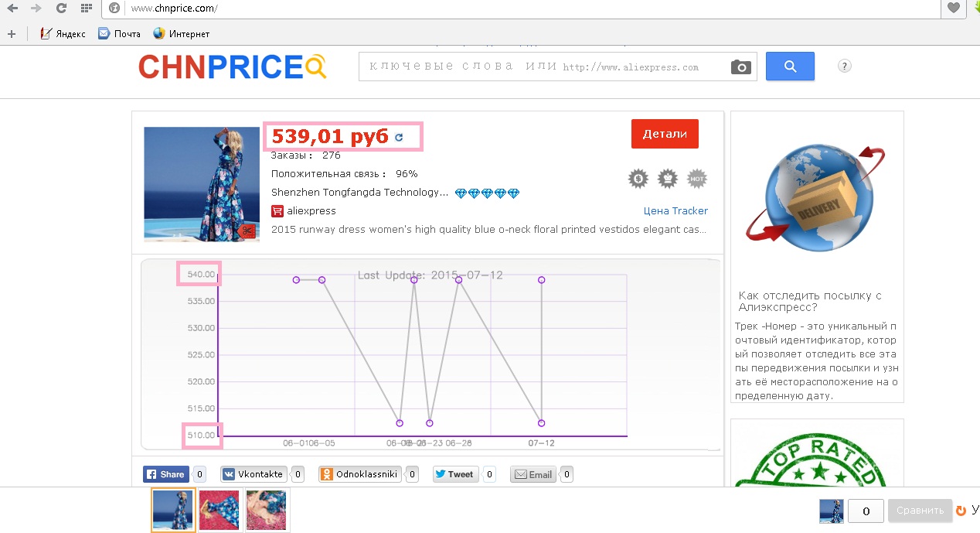
Task: Select the second red dress thumbnail
Action: tap(219, 510)
